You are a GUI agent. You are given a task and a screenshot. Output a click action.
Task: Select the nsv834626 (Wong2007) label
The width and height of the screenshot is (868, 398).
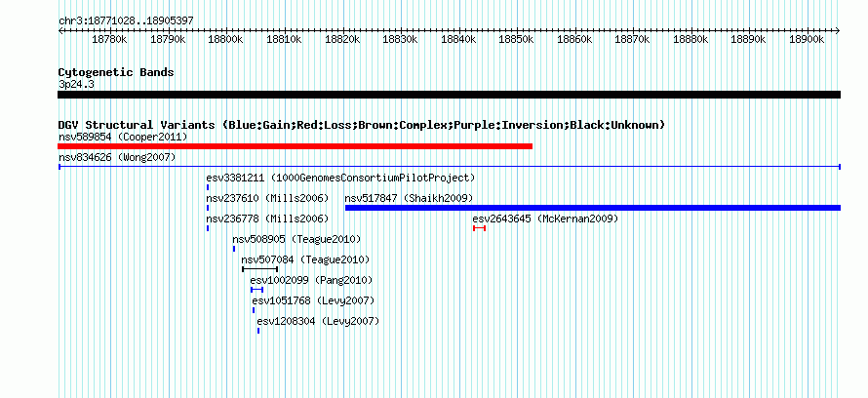click(117, 158)
